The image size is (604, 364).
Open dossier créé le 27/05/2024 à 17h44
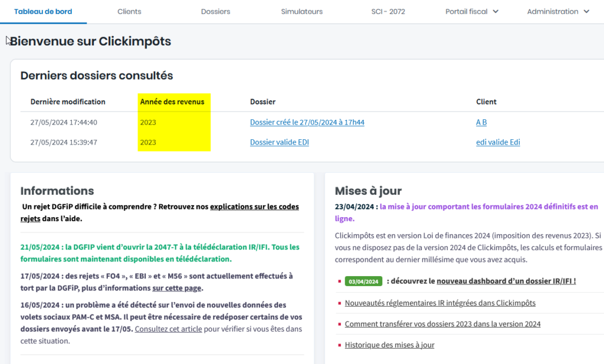[x=307, y=123]
